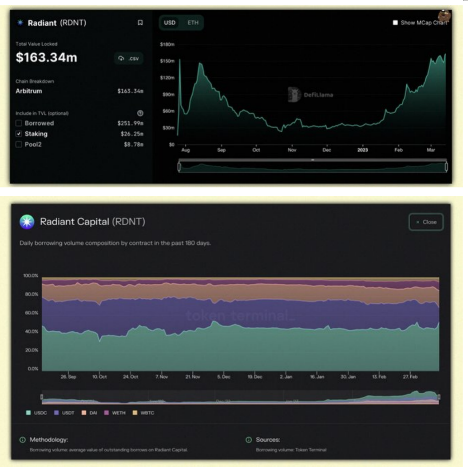This screenshot has width=468, height=476.
Task: Toggle the USDC series in the legend
Action: pos(37,413)
